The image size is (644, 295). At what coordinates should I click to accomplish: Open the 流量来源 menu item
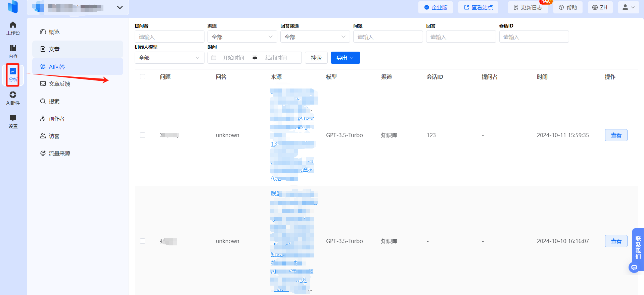click(x=78, y=153)
